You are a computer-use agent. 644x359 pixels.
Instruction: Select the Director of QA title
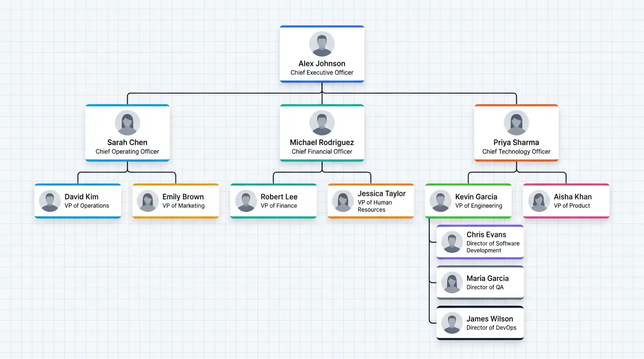(485, 287)
